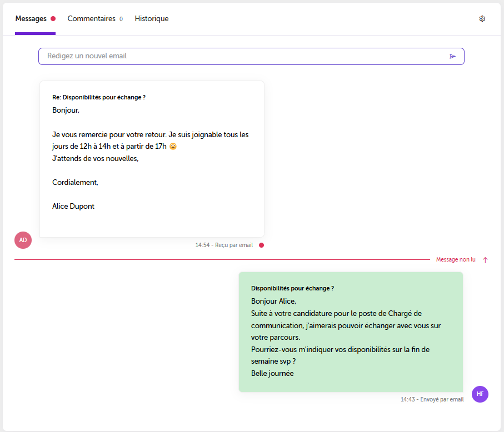Click the red notification dot on Messages tab
Screen dimensions: 504x432
pos(53,19)
